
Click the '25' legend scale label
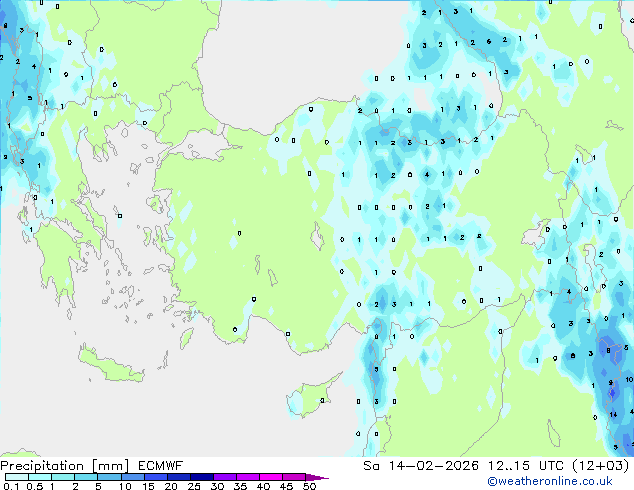[x=194, y=486]
